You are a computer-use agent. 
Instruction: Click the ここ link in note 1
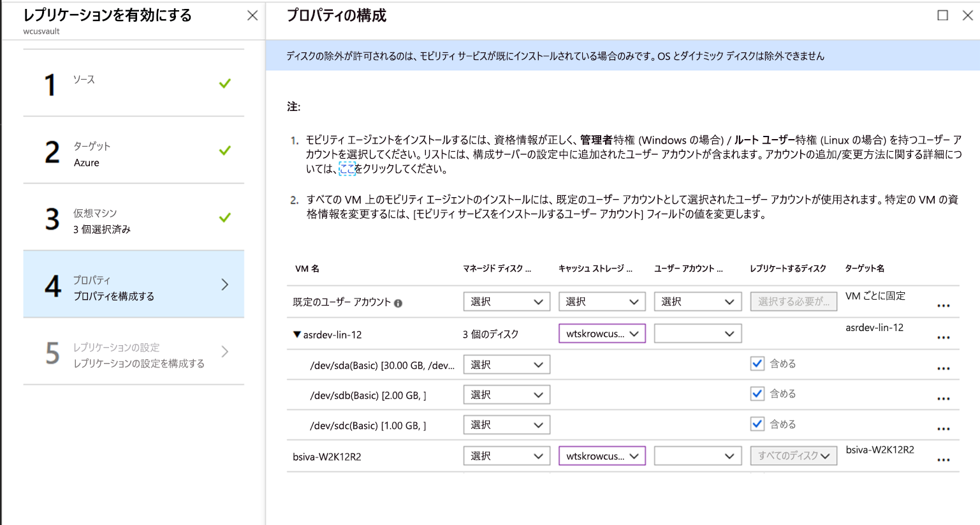(347, 169)
